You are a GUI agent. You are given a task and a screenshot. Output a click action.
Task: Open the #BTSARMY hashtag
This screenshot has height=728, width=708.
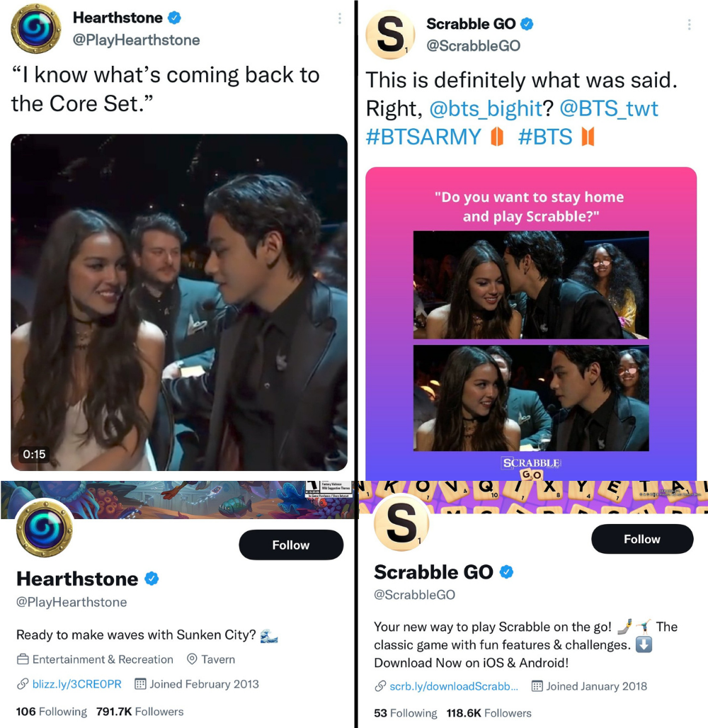click(x=423, y=137)
